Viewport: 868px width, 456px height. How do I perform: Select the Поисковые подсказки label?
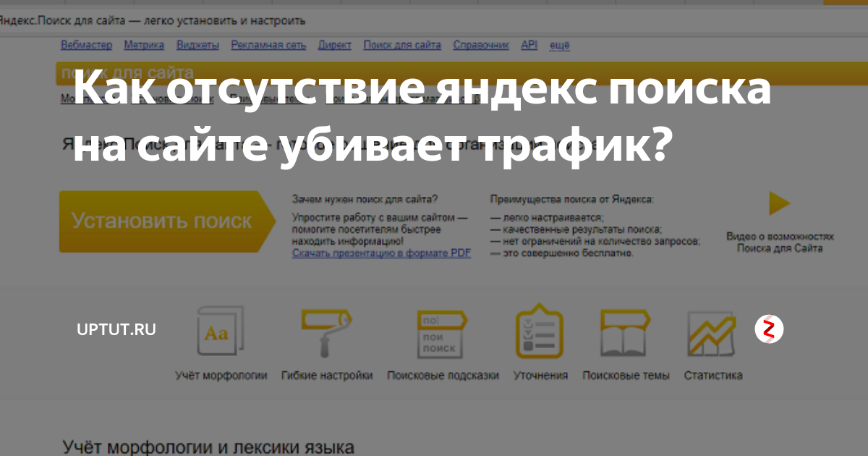tap(443, 376)
